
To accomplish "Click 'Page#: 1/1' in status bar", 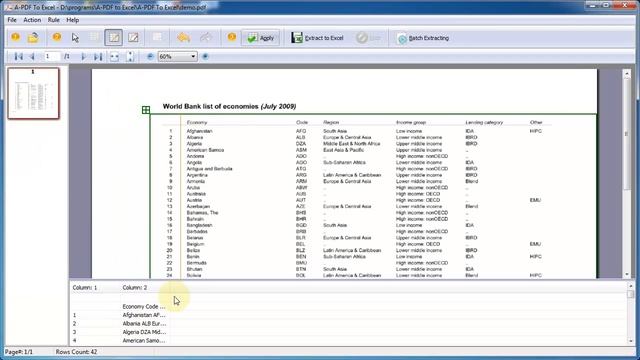I will 19,352.
